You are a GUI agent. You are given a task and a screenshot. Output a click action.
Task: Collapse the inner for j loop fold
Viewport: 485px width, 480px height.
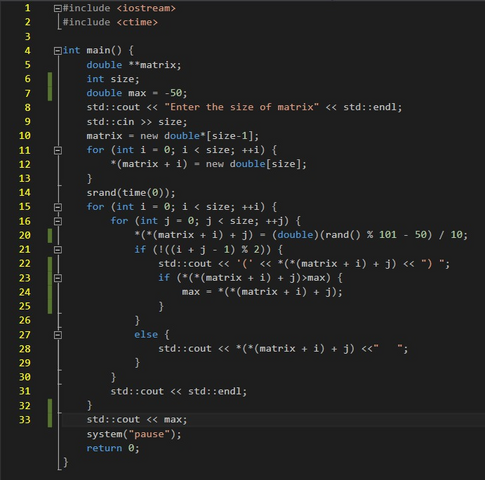tap(58, 221)
